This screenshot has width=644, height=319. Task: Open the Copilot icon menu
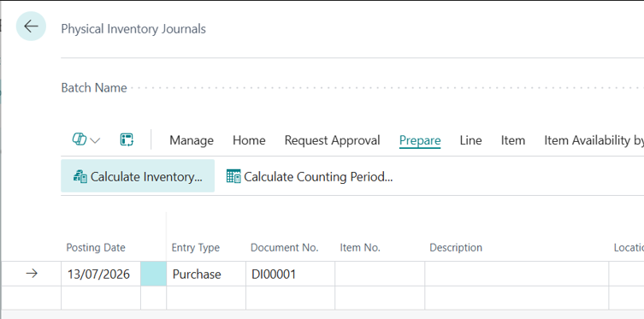(x=80, y=139)
